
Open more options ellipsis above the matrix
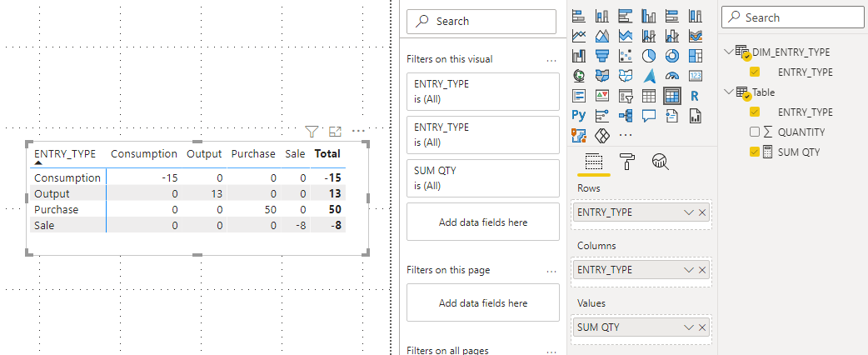358,132
